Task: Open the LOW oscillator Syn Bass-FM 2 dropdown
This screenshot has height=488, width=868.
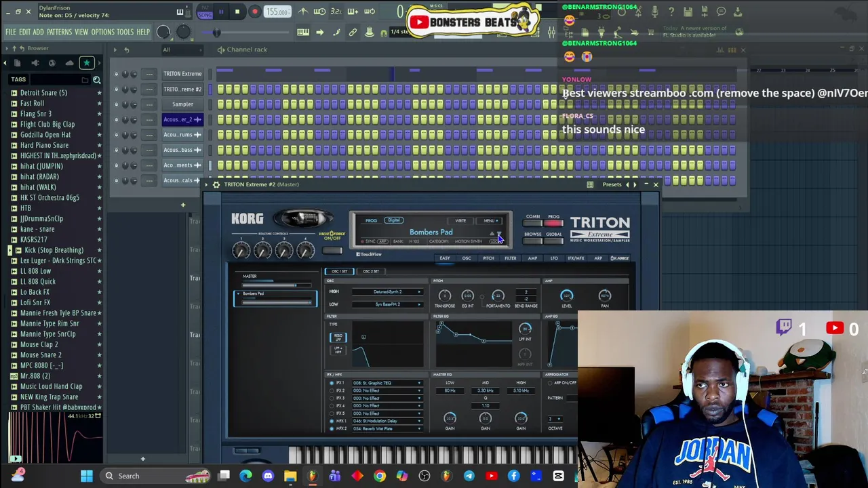Action: [x=389, y=304]
